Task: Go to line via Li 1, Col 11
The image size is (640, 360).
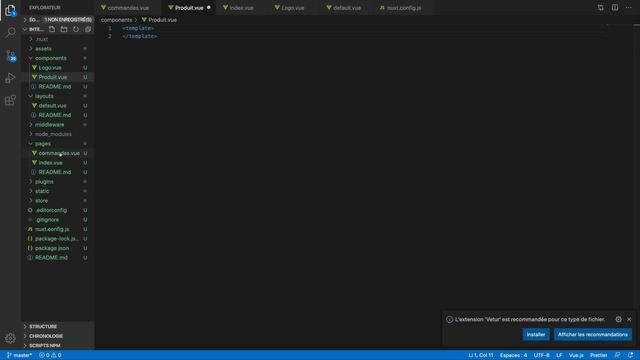Action: pos(480,355)
